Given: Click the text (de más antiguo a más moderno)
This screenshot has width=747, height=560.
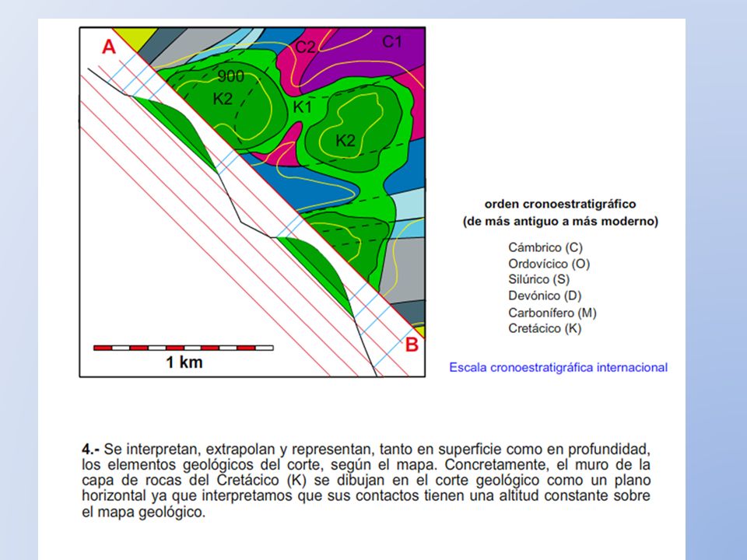Looking at the screenshot, I should [560, 222].
